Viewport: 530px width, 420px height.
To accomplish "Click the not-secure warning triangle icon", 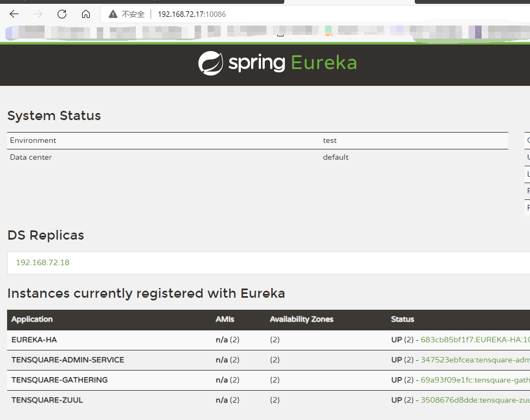I will click(x=113, y=14).
